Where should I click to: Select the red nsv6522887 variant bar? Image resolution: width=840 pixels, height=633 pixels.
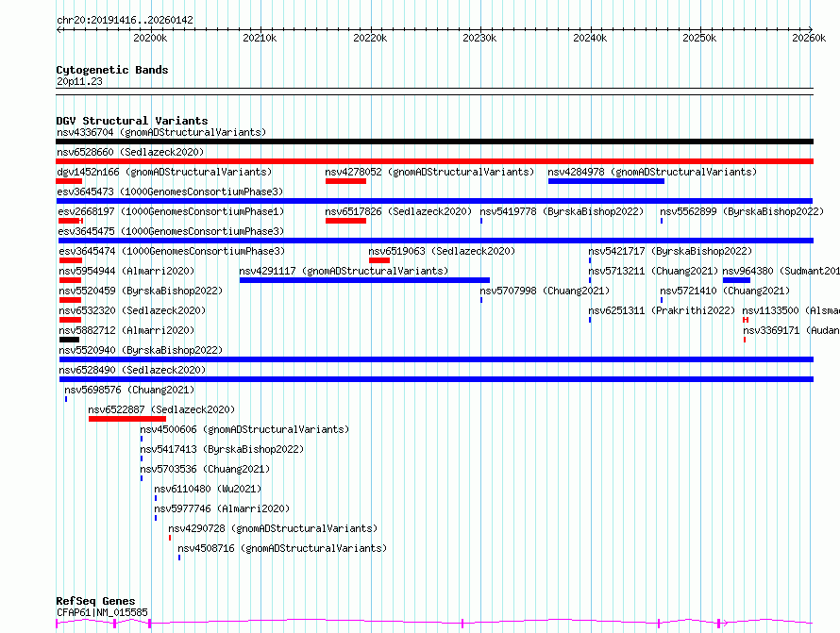point(127,419)
